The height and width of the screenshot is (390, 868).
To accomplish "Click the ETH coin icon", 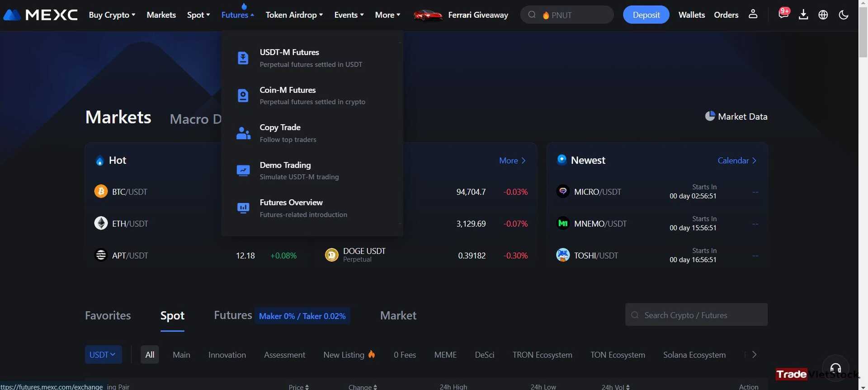I will 101,223.
